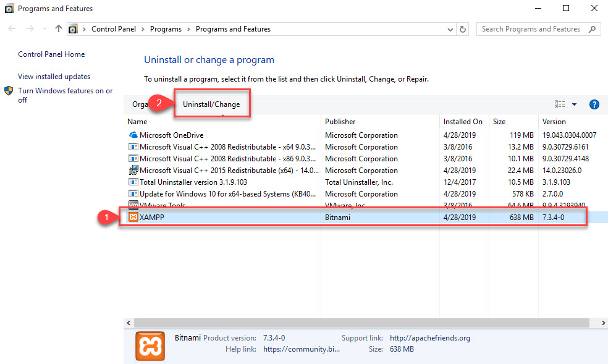Open the address bar history dropdown
608x364 pixels.
tap(450, 30)
